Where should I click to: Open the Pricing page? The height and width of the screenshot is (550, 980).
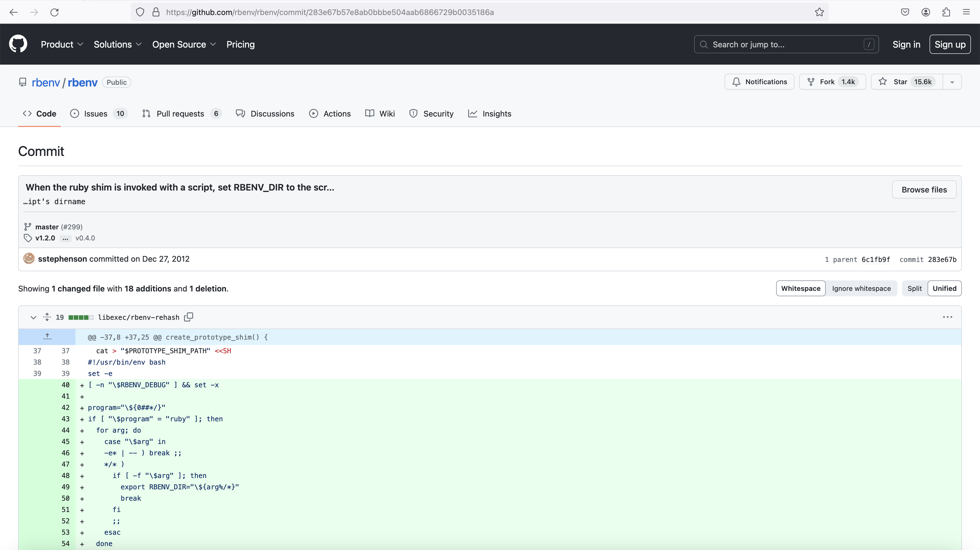[x=240, y=45]
